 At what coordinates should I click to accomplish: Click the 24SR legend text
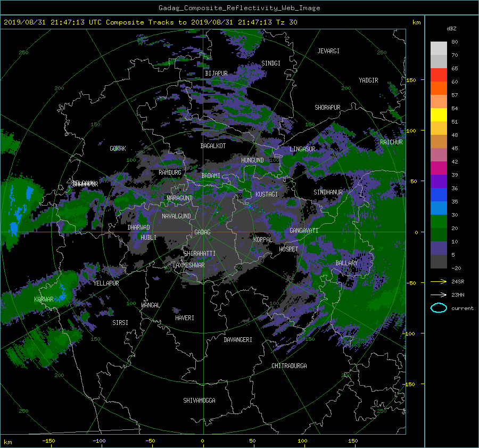click(458, 281)
